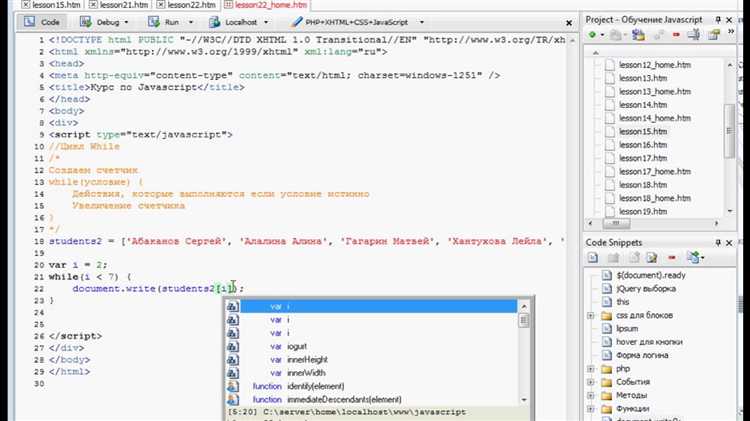Screen dimensions: 750x421
Task: Click the green Add icon in Project toolbar
Action: click(592, 35)
